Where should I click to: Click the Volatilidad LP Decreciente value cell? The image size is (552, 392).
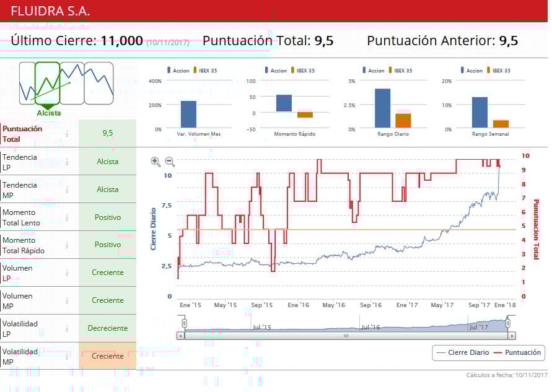[107, 328]
